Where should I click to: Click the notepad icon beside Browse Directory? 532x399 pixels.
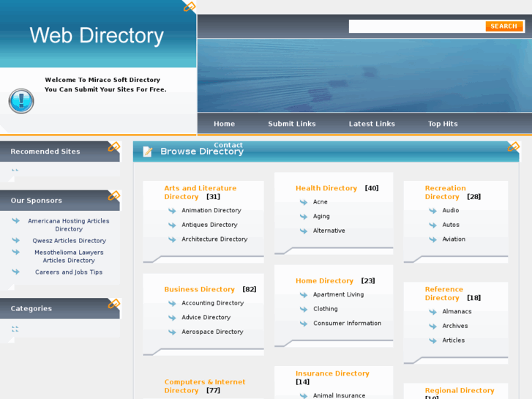[x=148, y=152]
